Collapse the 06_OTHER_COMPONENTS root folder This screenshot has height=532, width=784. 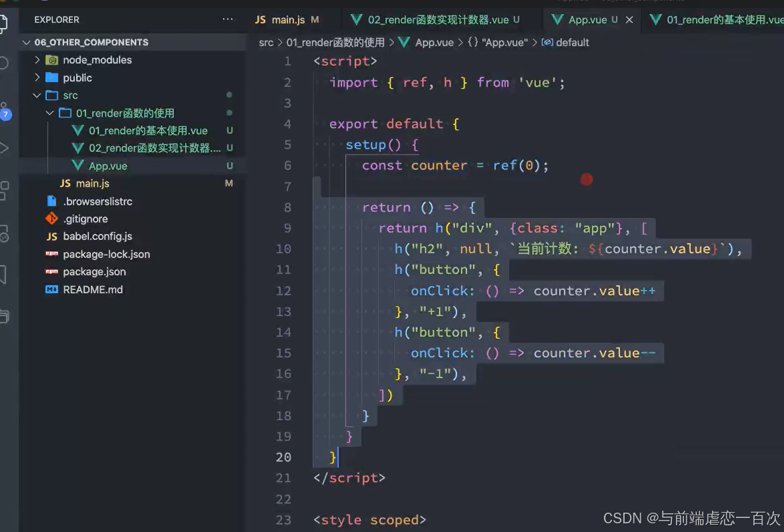tap(27, 43)
